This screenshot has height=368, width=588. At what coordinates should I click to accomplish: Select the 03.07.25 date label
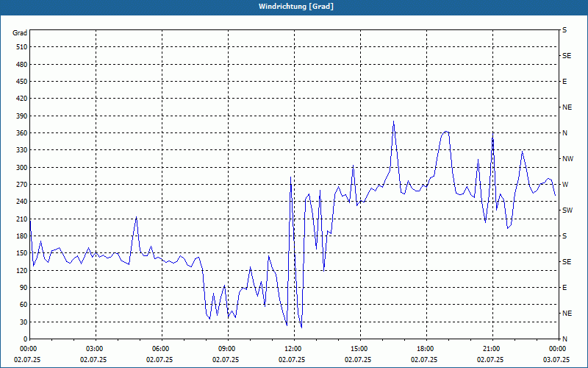pyautogui.click(x=556, y=359)
